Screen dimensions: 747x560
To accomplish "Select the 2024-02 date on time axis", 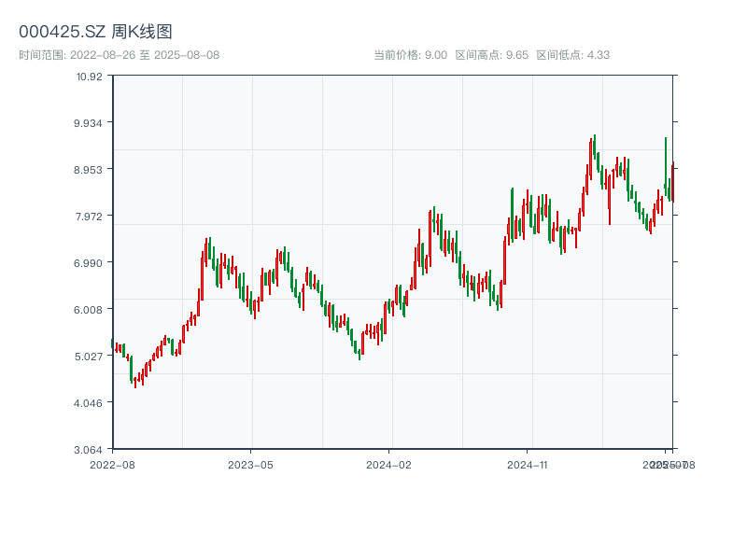I will [389, 464].
